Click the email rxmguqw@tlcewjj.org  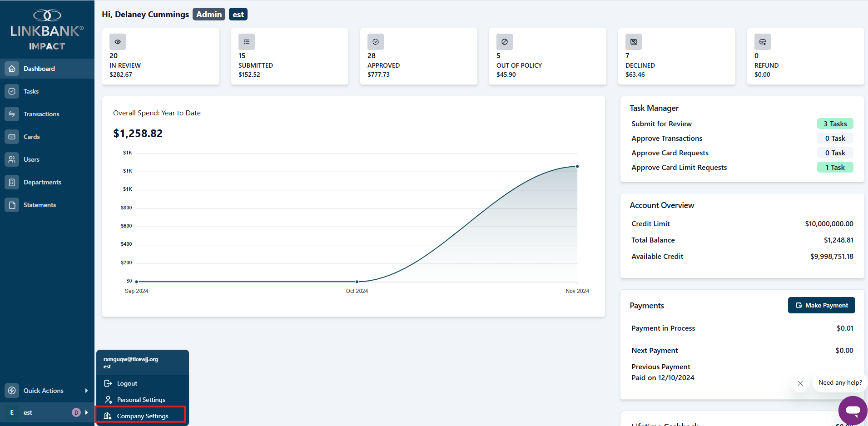(x=131, y=359)
